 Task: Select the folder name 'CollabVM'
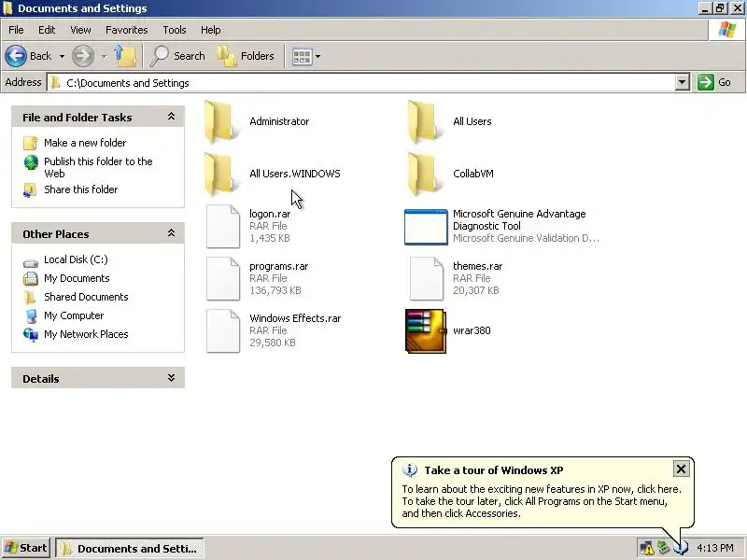(473, 174)
